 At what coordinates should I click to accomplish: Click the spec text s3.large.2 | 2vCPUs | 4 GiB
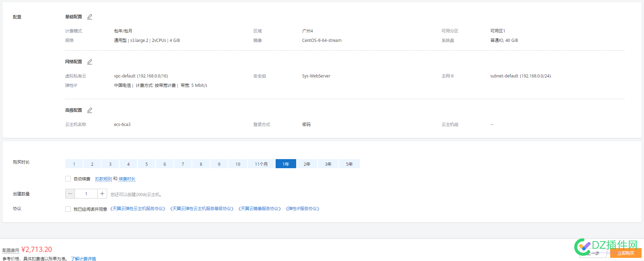click(155, 40)
